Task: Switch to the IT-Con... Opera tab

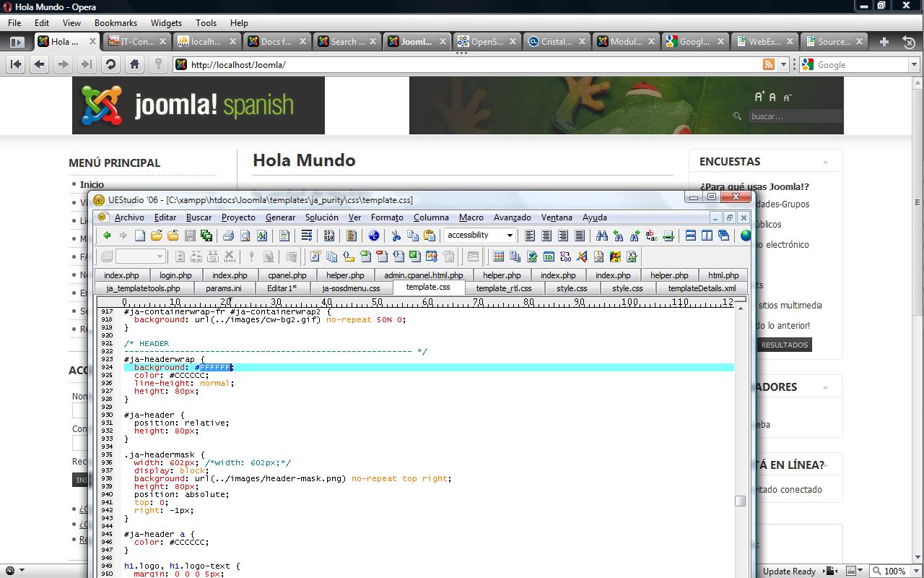Action: (136, 42)
